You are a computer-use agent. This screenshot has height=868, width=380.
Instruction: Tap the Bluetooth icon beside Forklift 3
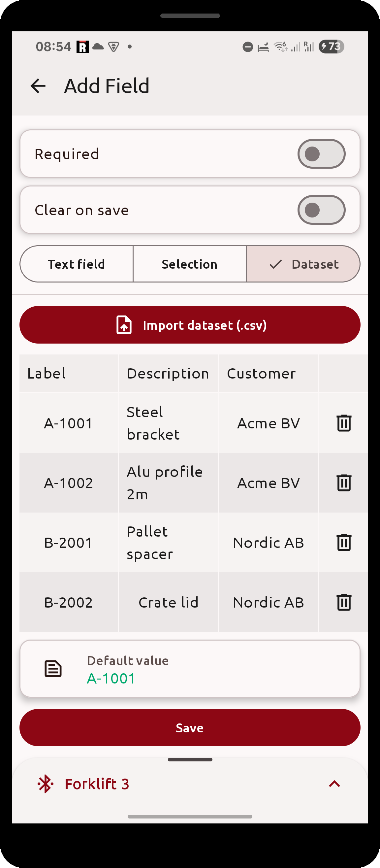[x=45, y=784]
